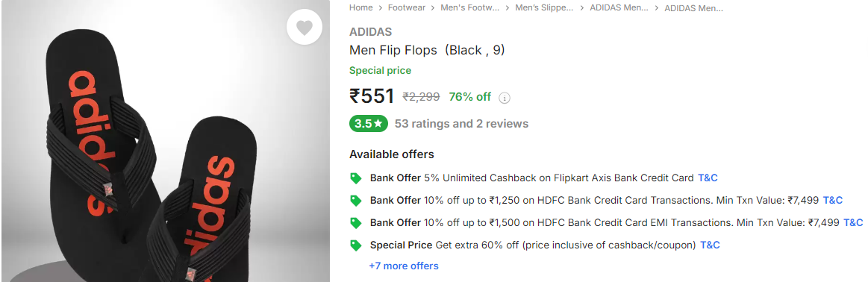Click the tag icon beside HDFC EMI offer
This screenshot has height=282, width=868.
coord(356,223)
